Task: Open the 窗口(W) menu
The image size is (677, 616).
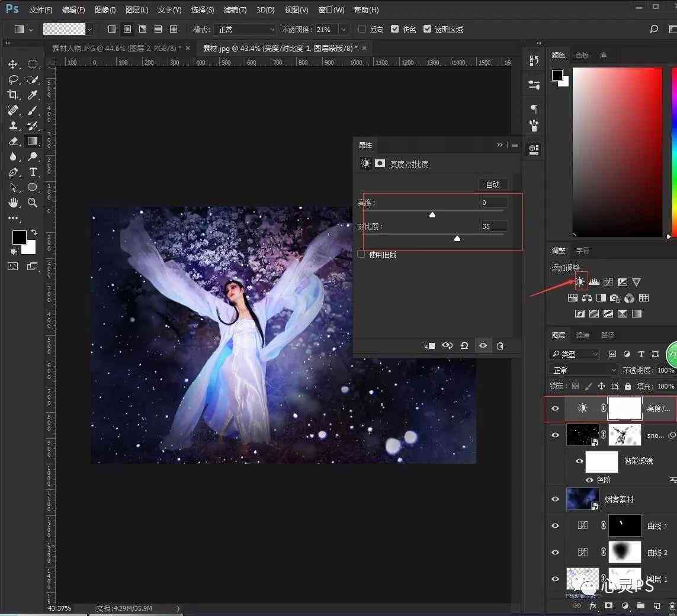Action: [331, 9]
